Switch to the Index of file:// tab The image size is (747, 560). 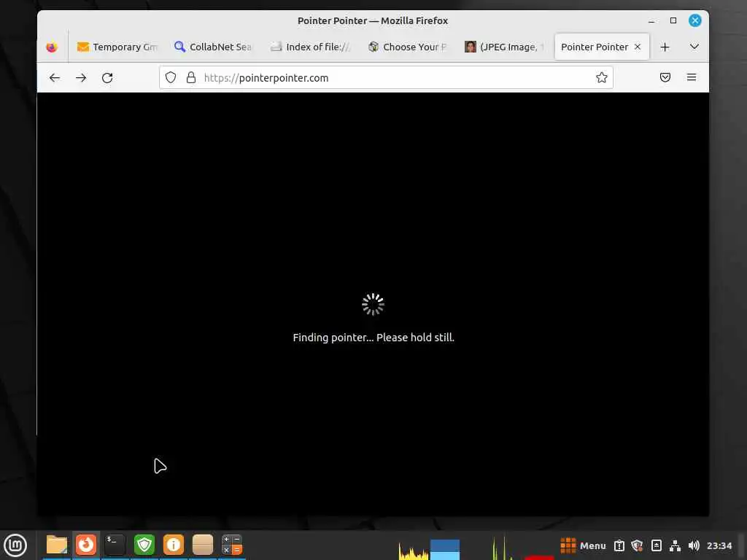pos(309,47)
